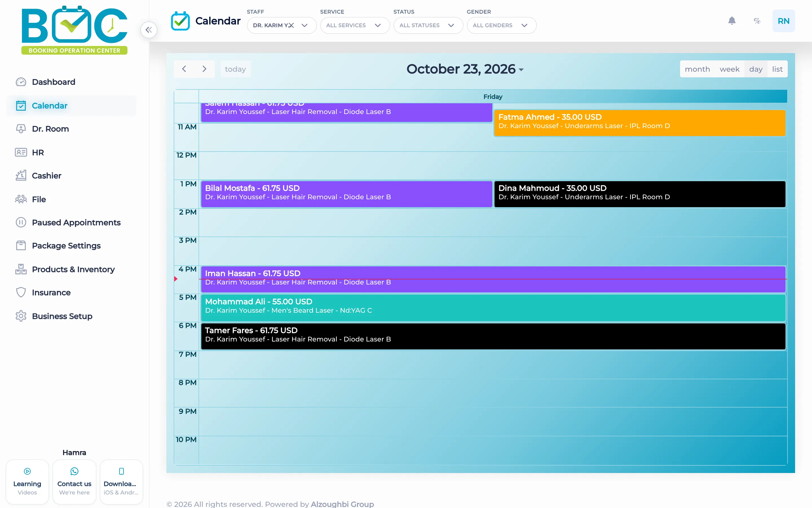This screenshot has width=812, height=508.
Task: Go to next day arrow
Action: click(x=204, y=69)
